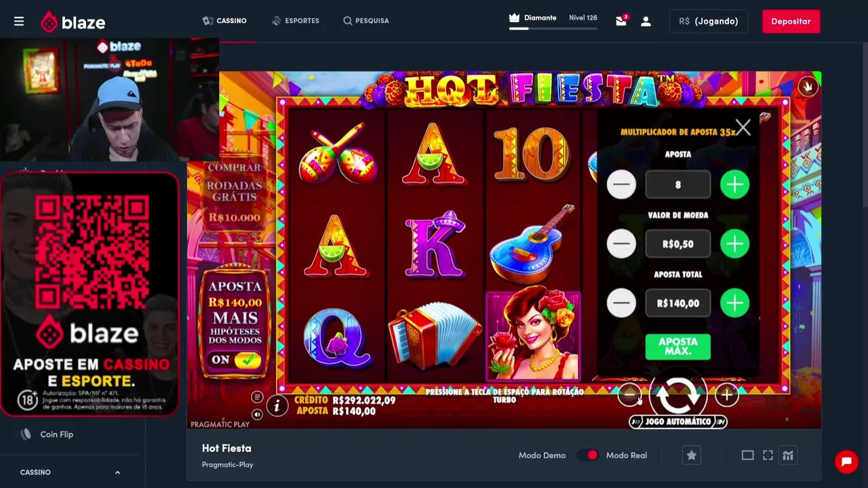Enable theater mode view icon

(747, 455)
